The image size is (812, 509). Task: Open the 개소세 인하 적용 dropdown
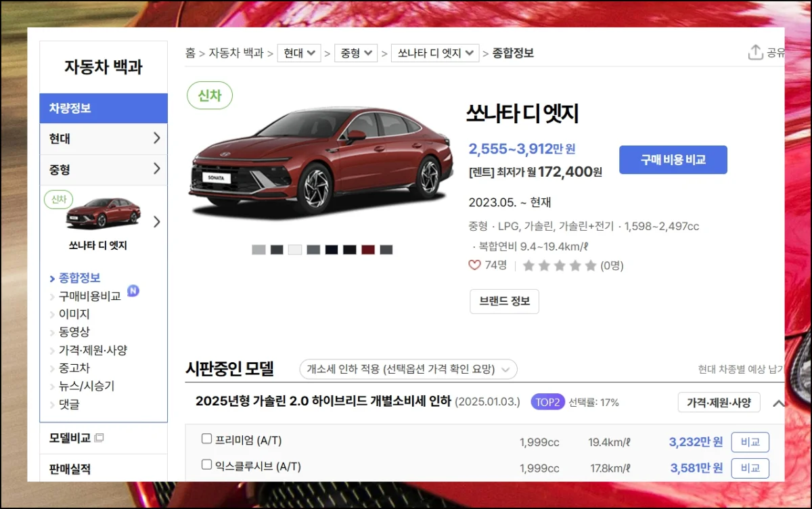point(408,369)
